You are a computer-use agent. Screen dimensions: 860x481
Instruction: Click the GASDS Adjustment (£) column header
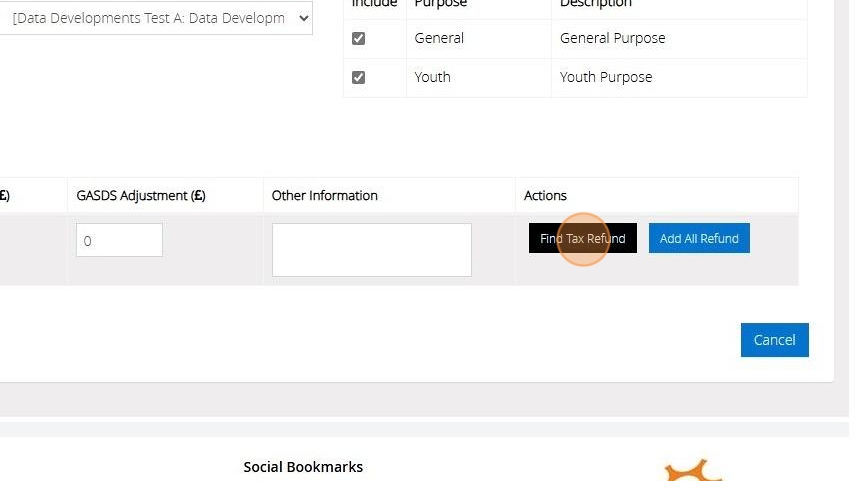pos(141,195)
